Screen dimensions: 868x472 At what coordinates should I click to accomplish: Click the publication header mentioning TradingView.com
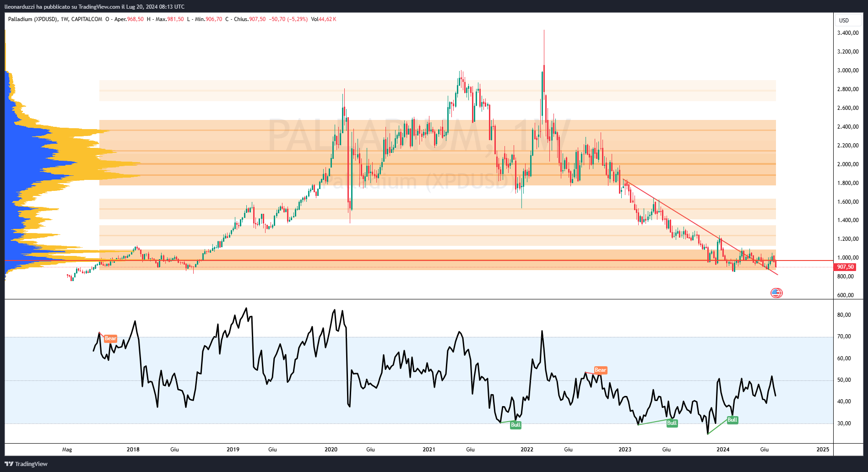[94, 6]
